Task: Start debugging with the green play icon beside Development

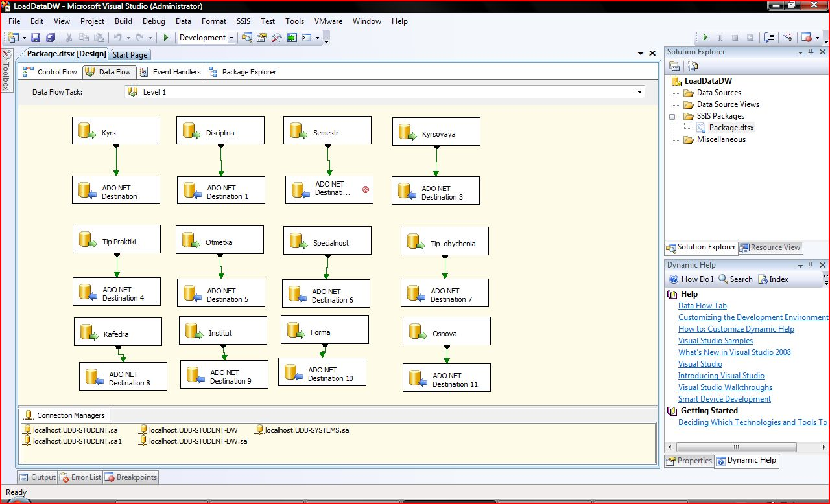Action: pos(166,38)
